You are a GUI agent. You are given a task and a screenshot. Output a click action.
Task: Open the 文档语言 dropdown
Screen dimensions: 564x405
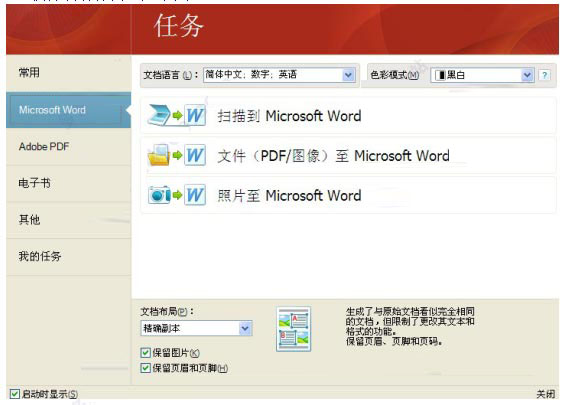279,75
